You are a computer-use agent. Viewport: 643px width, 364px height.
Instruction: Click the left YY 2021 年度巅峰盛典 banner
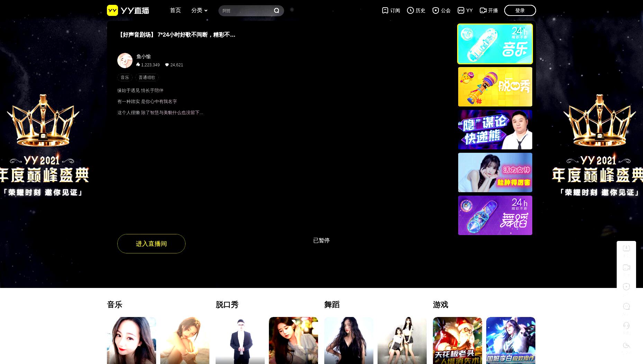[44, 145]
